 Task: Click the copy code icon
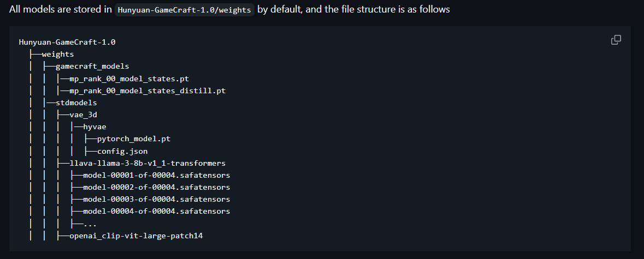[x=616, y=40]
